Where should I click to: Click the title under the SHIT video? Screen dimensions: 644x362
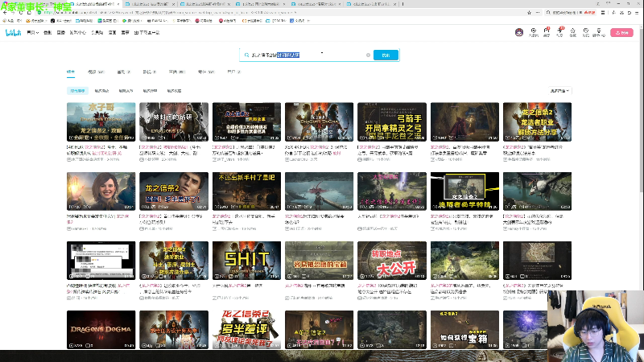pos(238,286)
